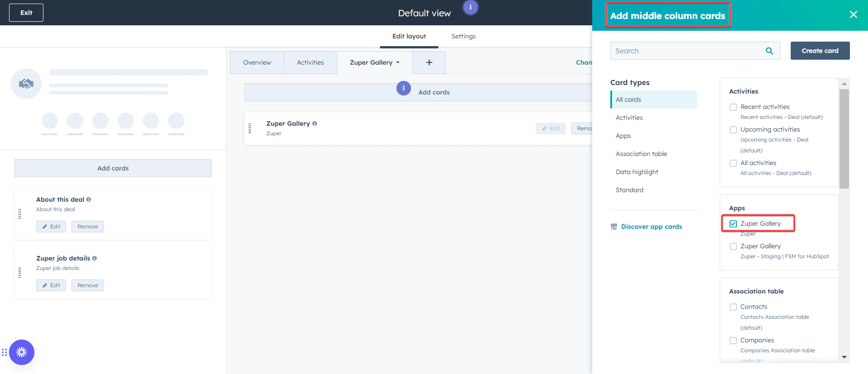This screenshot has height=374, width=868.
Task: Select Data highlight card type filter
Action: click(x=654, y=172)
